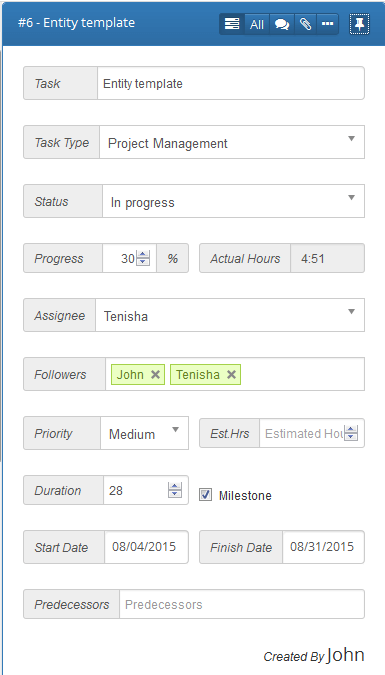
Task: Click the Predecessors input field
Action: pos(242,604)
